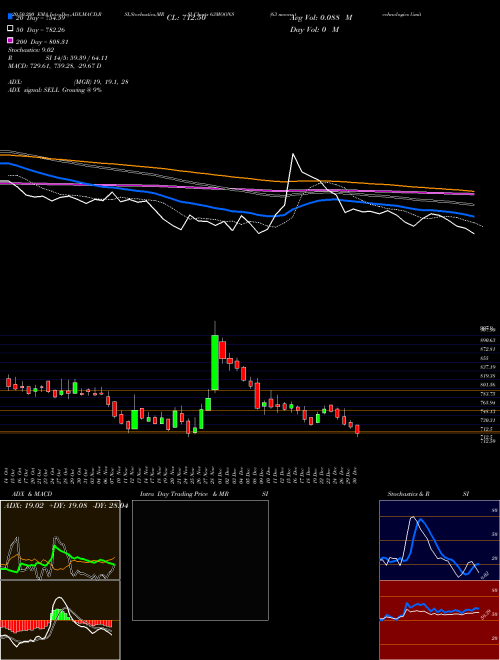Click the 801.86 price axis label
500x660 pixels.
(488, 384)
